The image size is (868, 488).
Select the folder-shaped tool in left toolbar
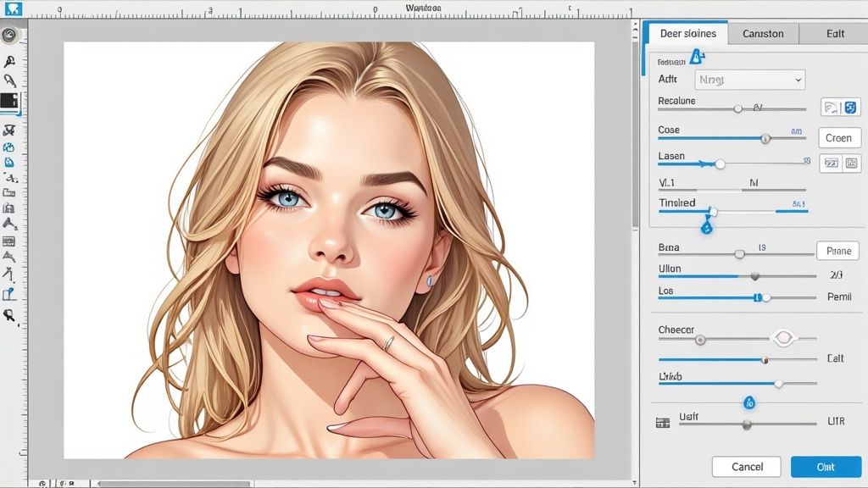[8, 192]
